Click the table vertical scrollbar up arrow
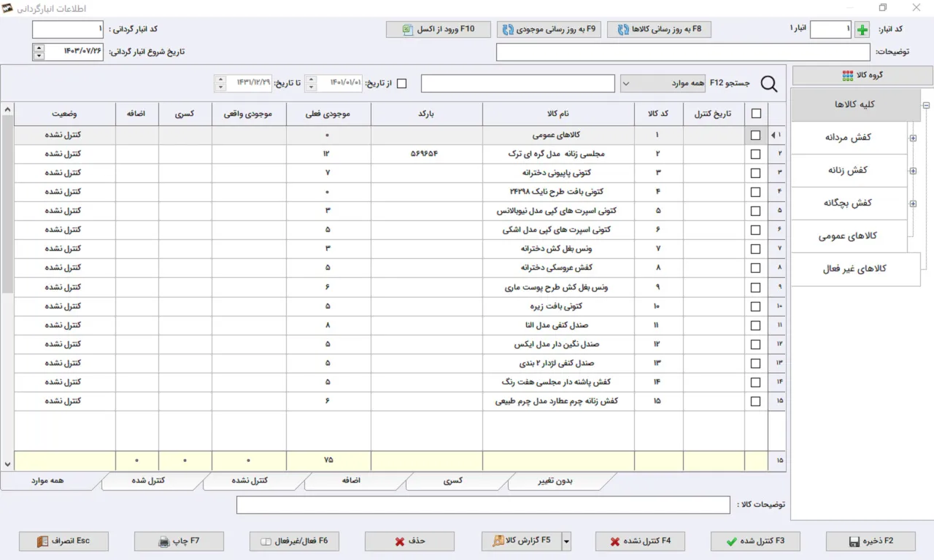Viewport: 934px width, 560px height. 7,109
